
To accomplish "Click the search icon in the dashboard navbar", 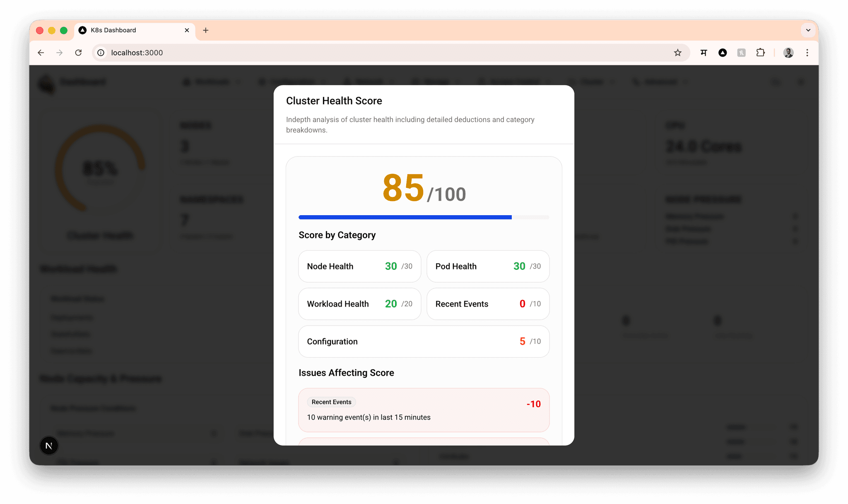I will click(x=776, y=82).
